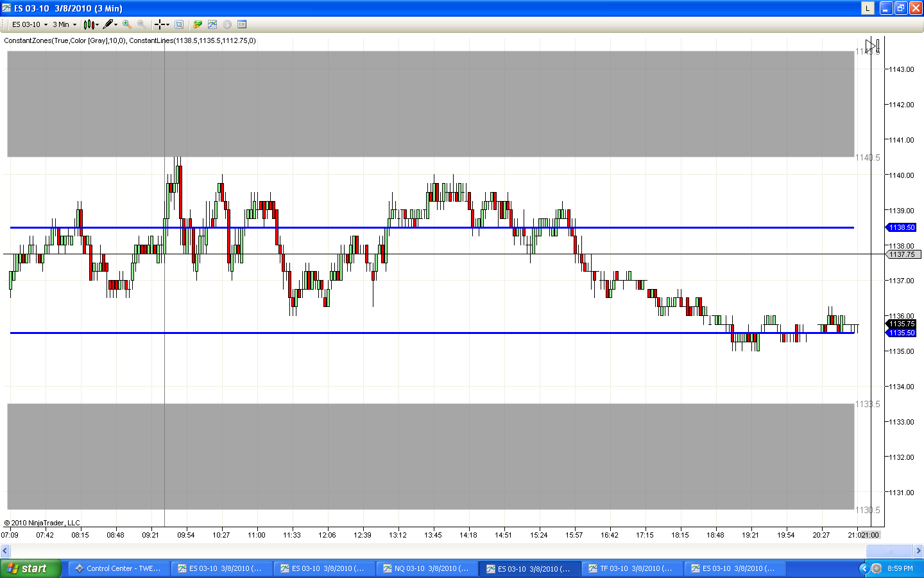Screen dimensions: 924x578
Task: Switch to Control Center taskbar button
Action: coord(119,568)
